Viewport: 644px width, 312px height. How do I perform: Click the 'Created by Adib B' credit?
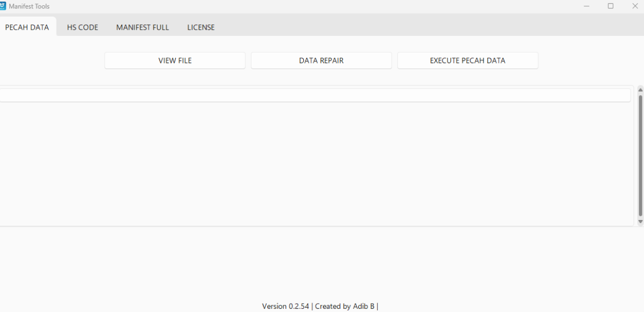point(345,306)
